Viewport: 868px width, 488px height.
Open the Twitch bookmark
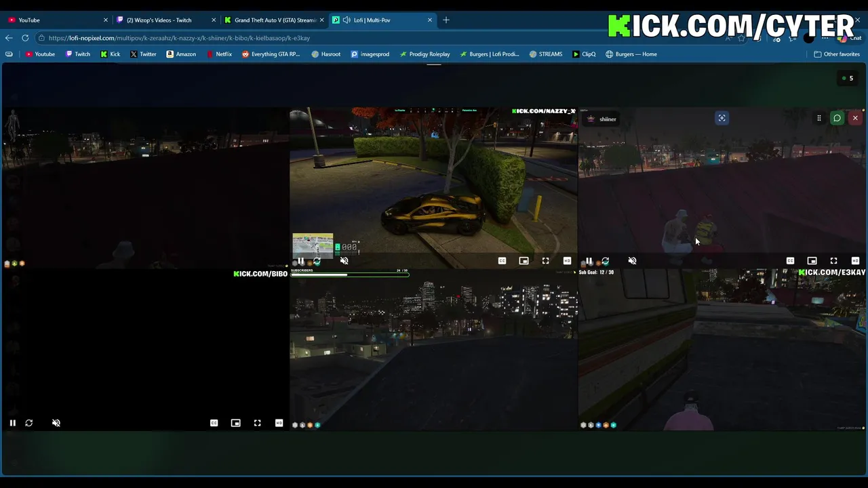[x=78, y=54]
